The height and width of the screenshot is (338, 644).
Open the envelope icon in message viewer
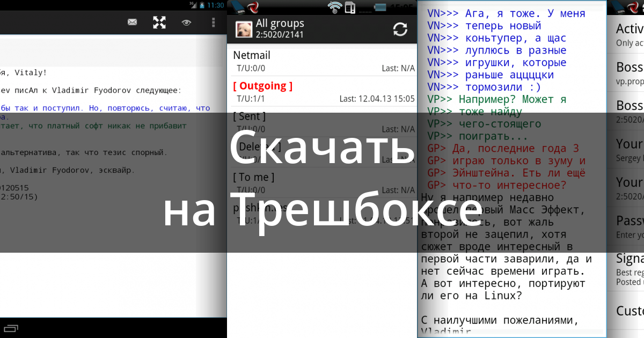click(133, 22)
